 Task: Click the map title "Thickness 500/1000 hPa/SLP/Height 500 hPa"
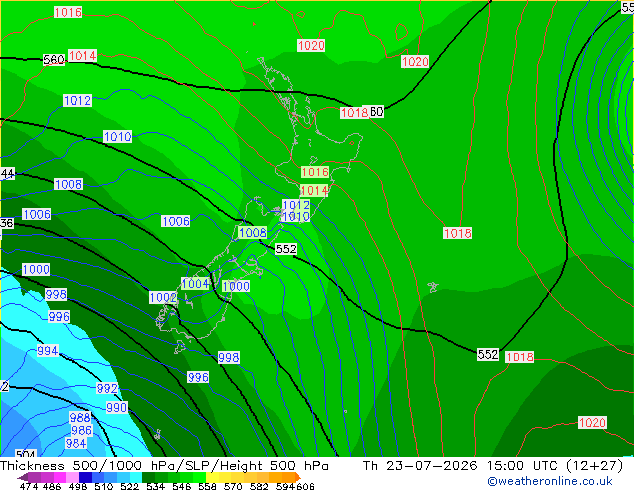(164, 466)
